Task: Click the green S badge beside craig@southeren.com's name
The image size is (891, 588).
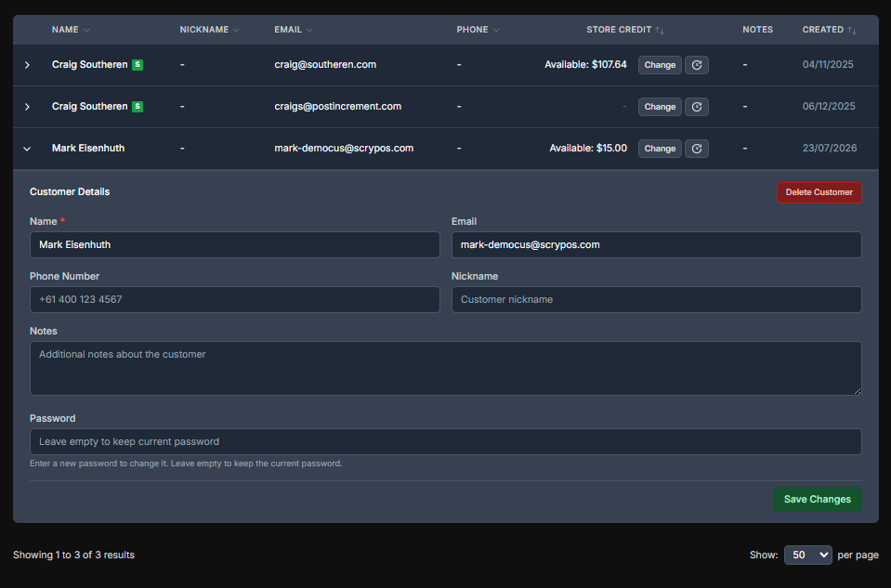Action: coord(138,65)
